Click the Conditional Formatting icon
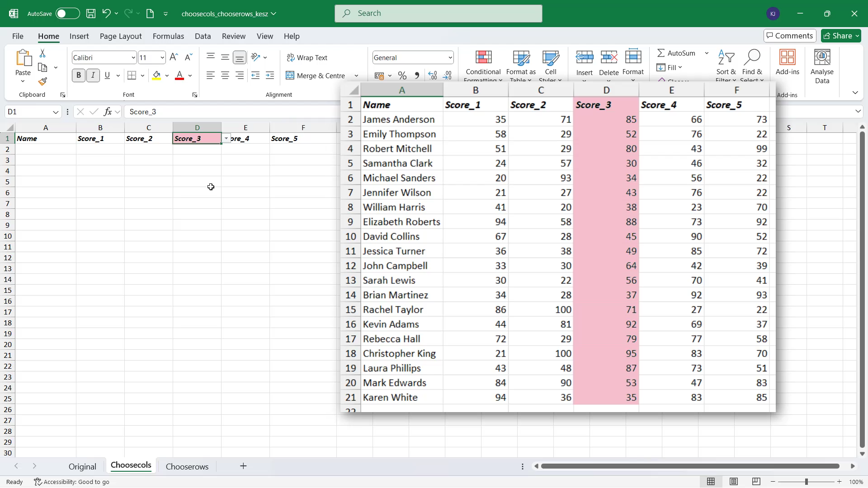Viewport: 868px width, 488px height. (483, 58)
